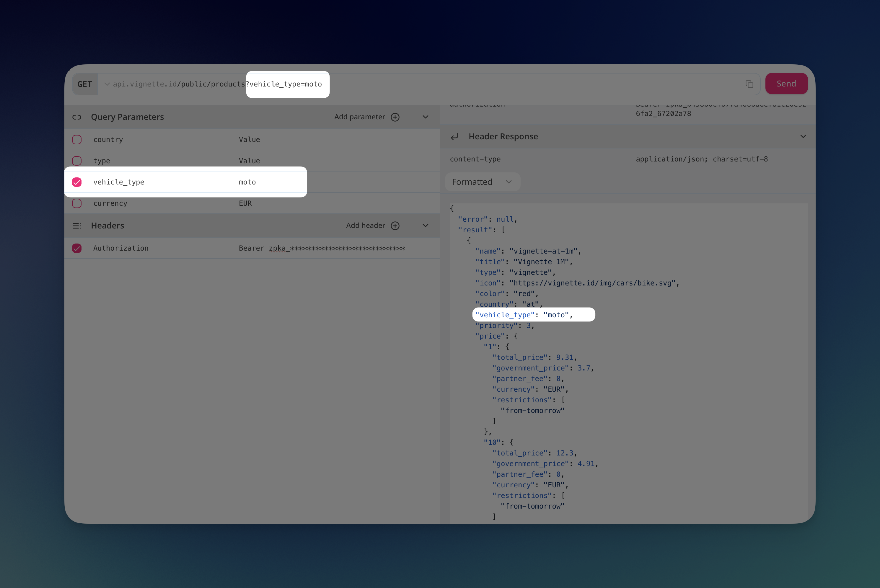Enable the type parameter checkbox
The image size is (880, 588).
pos(77,161)
